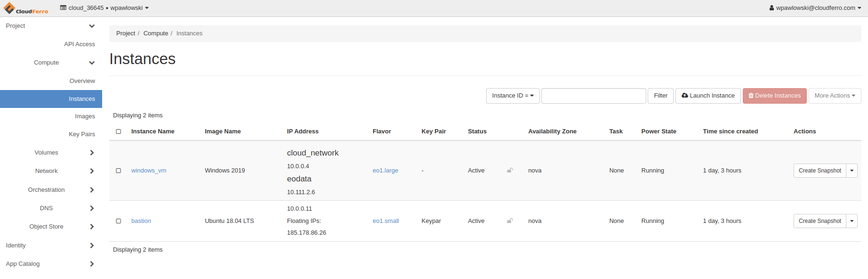The height and width of the screenshot is (279, 868).
Task: Click the Ubuntu 18.04 LTS image name cell
Action: tap(229, 221)
